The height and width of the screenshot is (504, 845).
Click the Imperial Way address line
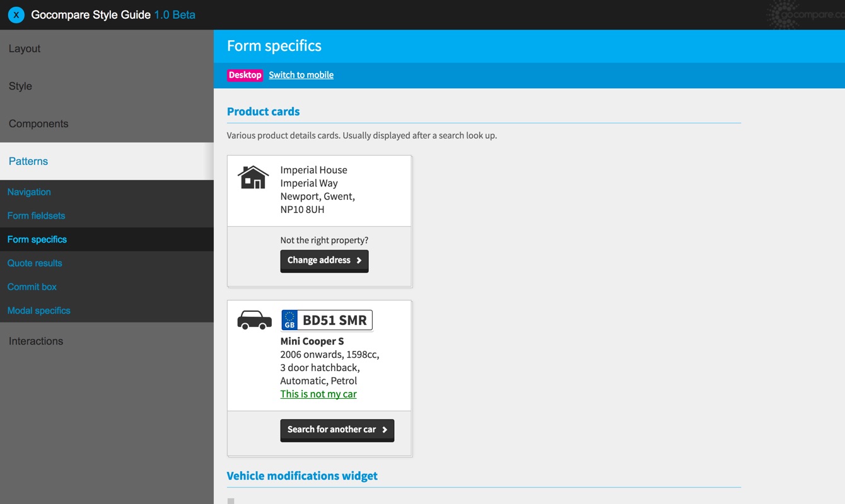[x=309, y=183]
